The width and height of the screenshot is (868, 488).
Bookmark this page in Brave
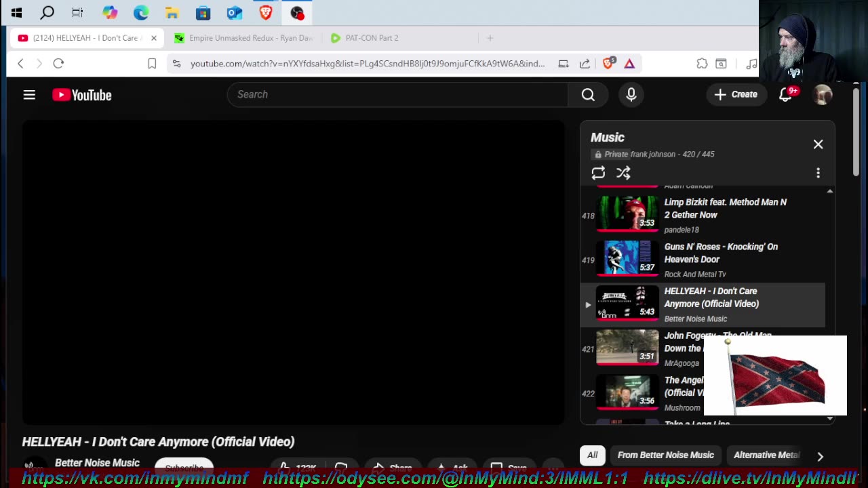pyautogui.click(x=152, y=64)
